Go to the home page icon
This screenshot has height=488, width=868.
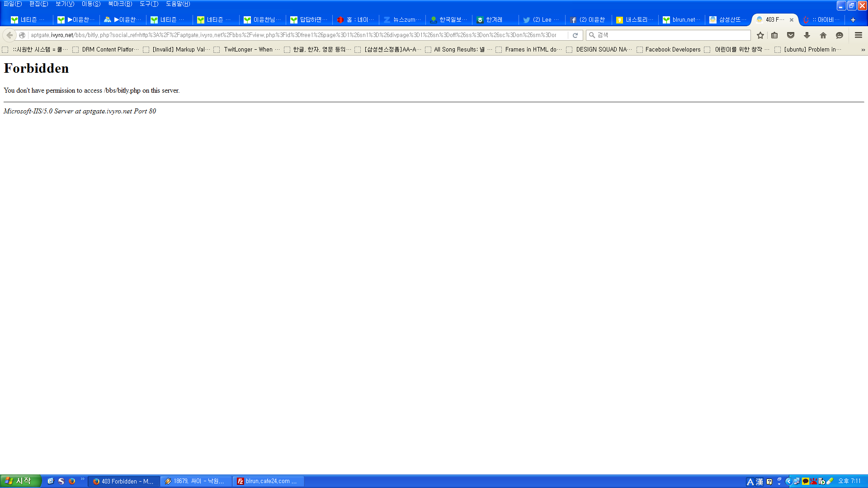(823, 35)
